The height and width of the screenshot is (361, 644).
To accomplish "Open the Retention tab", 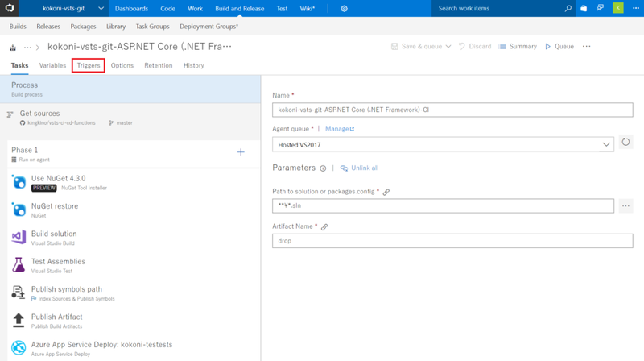I will pyautogui.click(x=158, y=65).
